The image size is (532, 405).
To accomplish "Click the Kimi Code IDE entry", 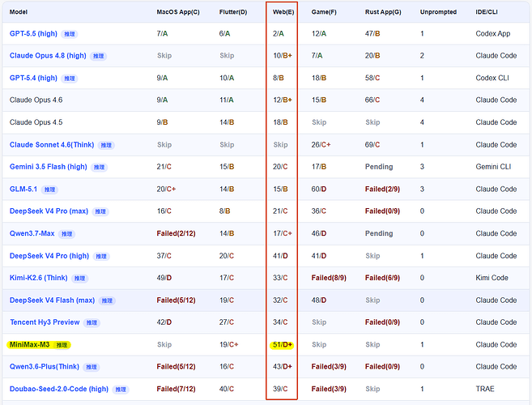I will point(492,278).
